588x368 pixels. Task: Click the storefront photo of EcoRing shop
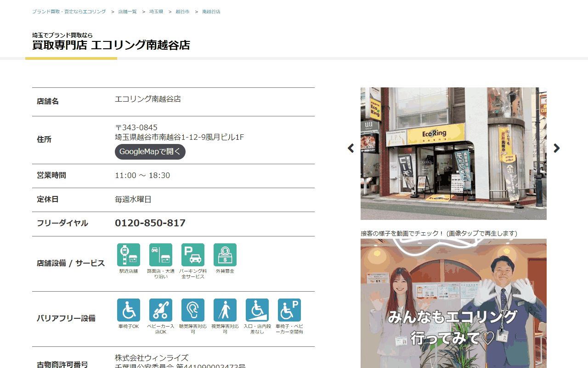(x=453, y=154)
